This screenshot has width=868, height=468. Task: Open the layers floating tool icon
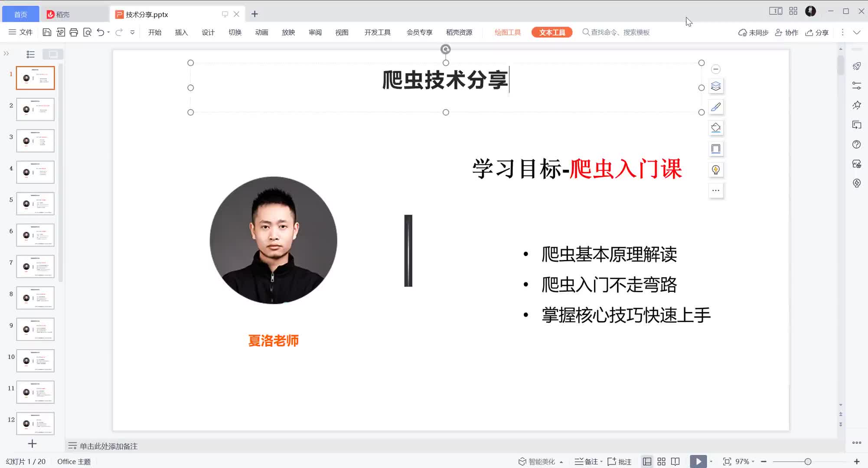tap(716, 86)
